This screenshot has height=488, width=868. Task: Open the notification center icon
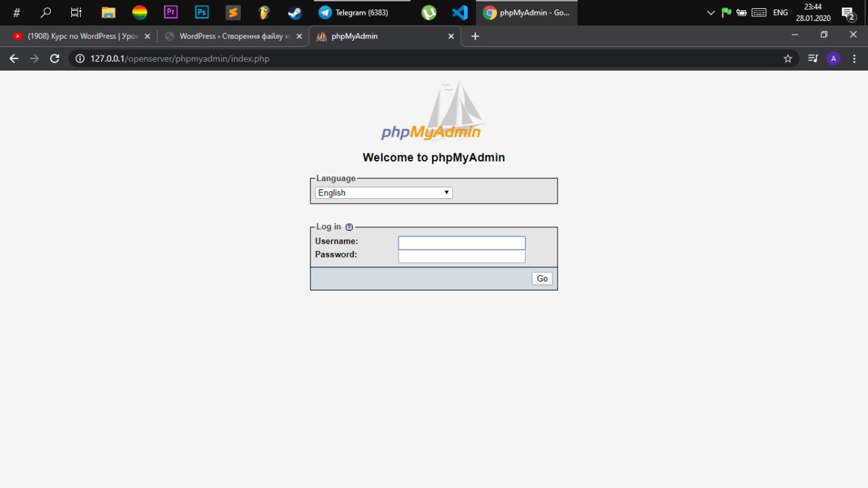848,12
